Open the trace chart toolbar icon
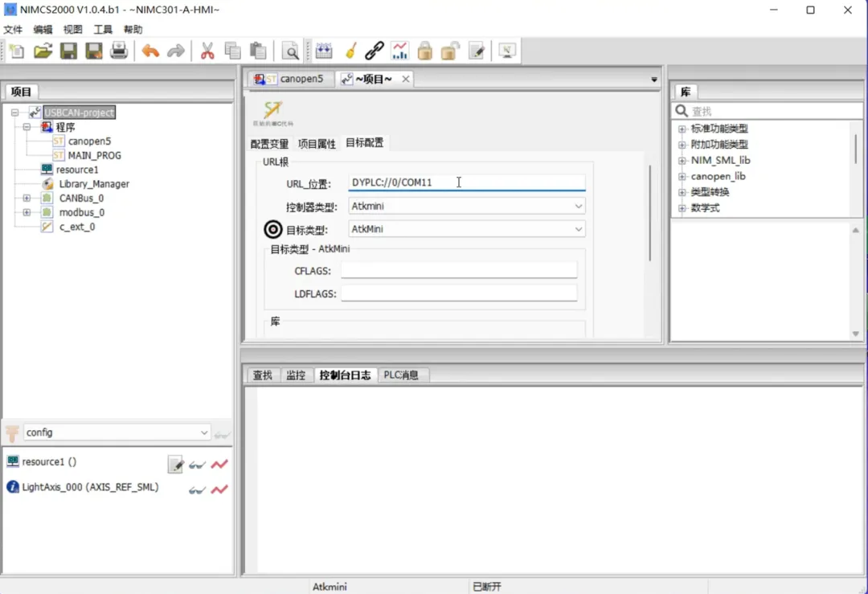The image size is (868, 594). pos(399,51)
